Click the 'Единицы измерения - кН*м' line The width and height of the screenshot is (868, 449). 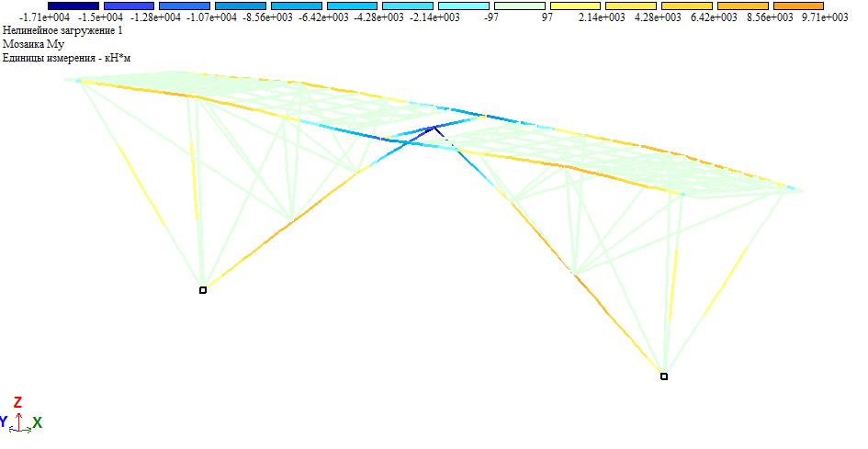pos(66,58)
